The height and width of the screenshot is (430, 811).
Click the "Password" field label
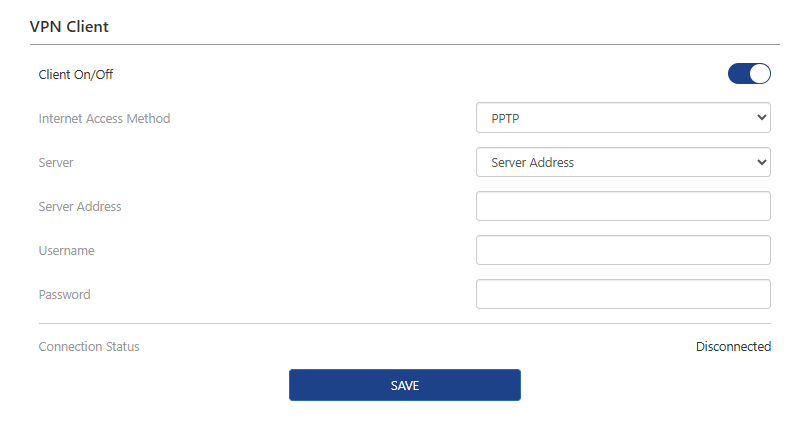pos(64,294)
